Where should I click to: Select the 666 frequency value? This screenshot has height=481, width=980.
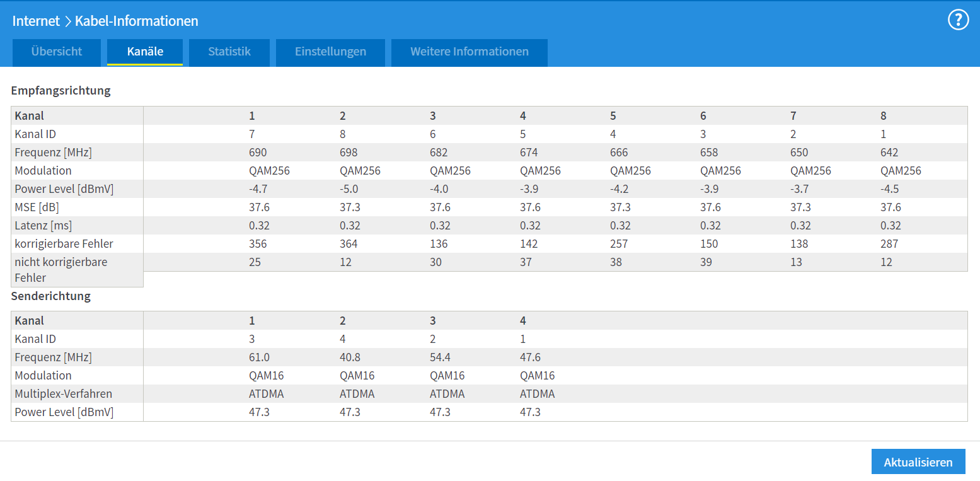click(619, 153)
